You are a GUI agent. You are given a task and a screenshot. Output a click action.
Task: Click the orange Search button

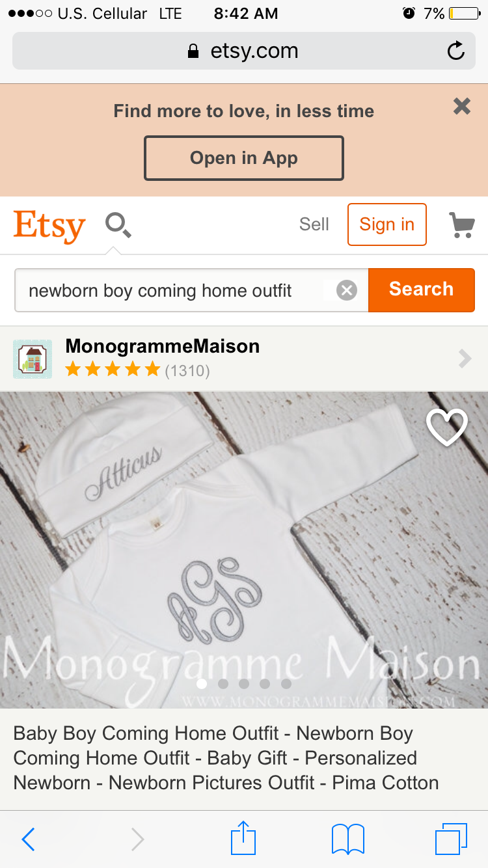(422, 290)
